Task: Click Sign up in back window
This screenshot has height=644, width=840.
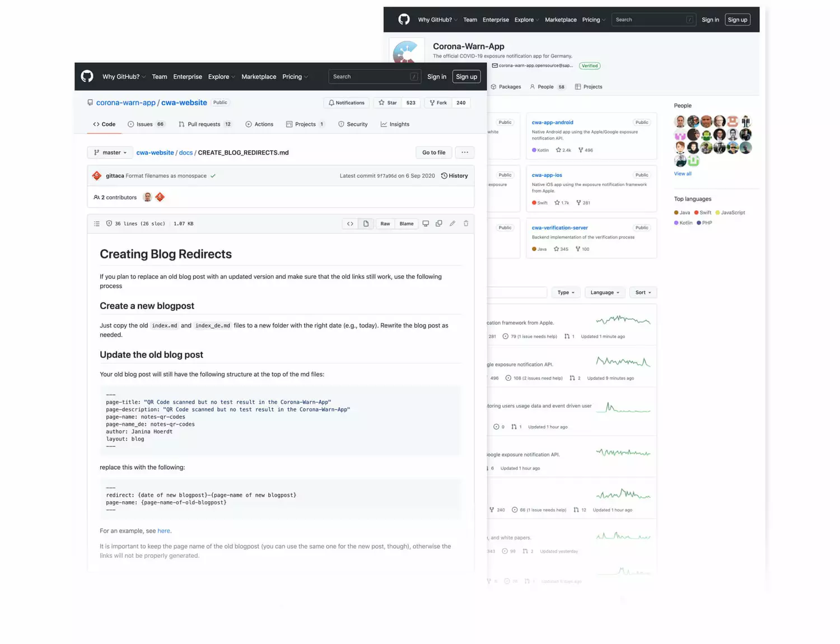Action: (738, 20)
